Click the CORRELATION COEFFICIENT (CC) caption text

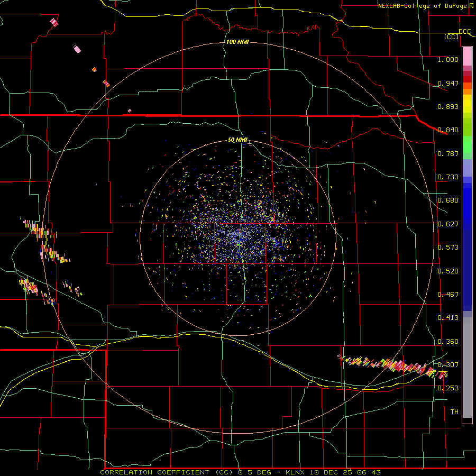[x=167, y=472]
